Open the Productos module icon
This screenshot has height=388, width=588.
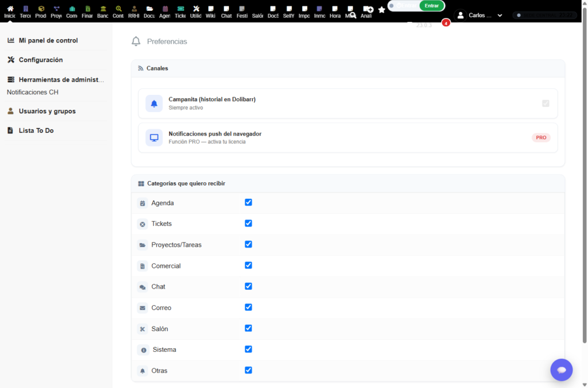click(41, 9)
